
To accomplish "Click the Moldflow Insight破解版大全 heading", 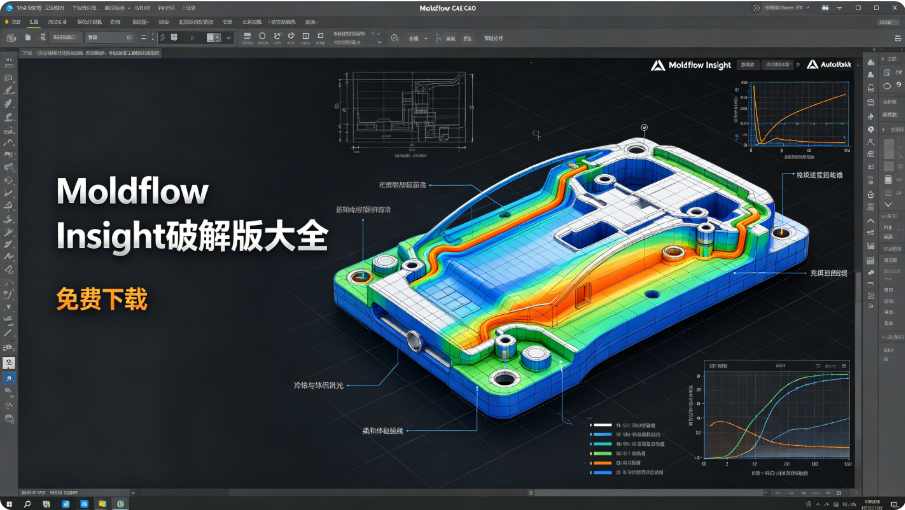I will pyautogui.click(x=192, y=214).
